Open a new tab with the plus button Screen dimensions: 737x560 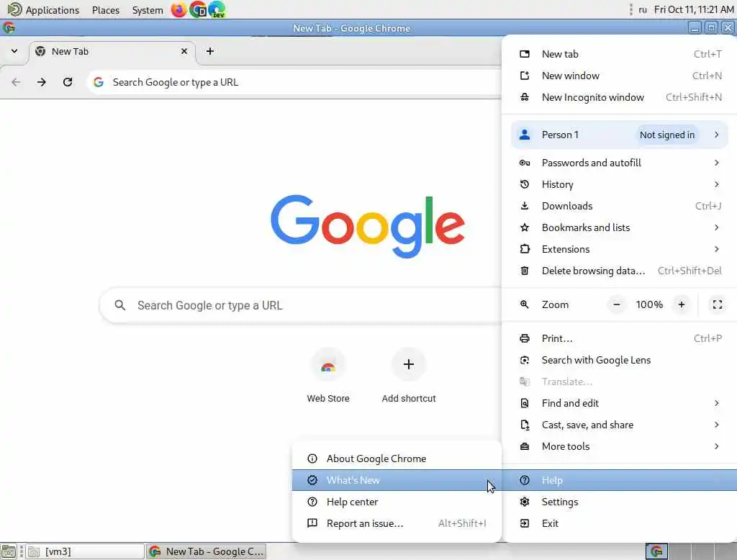coord(210,51)
